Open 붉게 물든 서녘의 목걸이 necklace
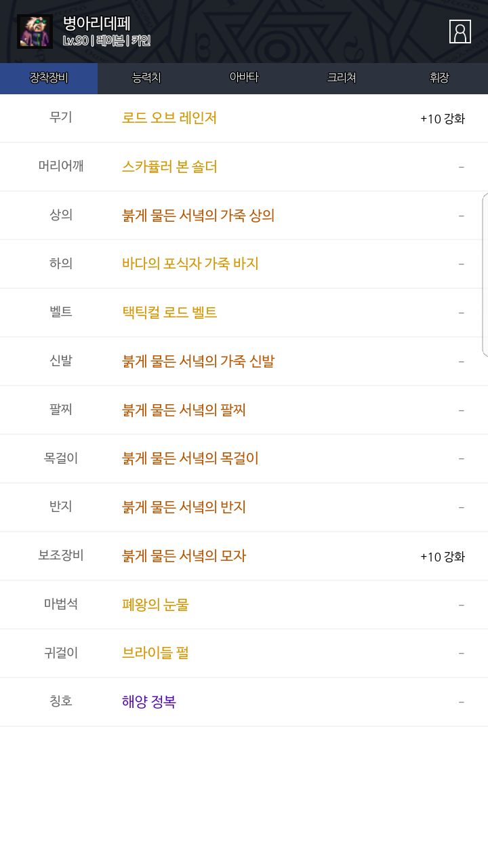The height and width of the screenshot is (868, 488). 190,458
